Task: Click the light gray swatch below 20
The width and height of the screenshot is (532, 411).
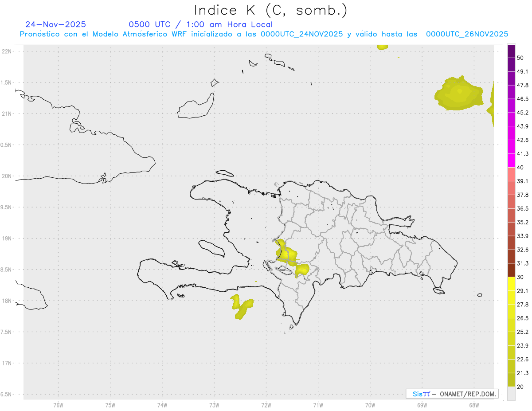Action: 511,394
